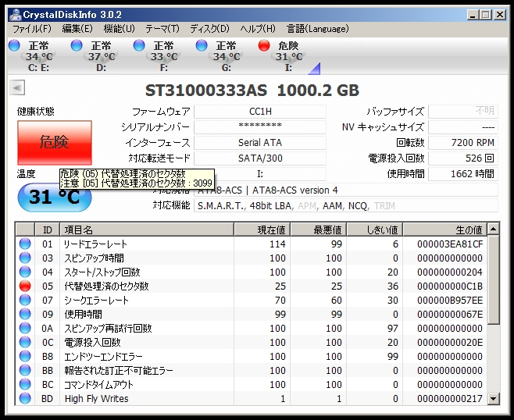The height and width of the screenshot is (420, 514).
Task: Click the SATA/300 transfer mode field
Action: click(x=260, y=158)
